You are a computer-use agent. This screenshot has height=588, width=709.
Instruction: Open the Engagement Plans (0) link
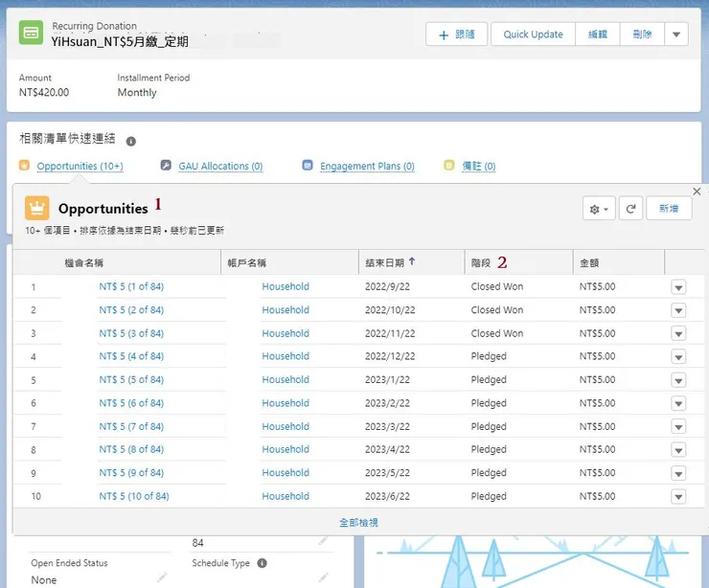tap(367, 166)
